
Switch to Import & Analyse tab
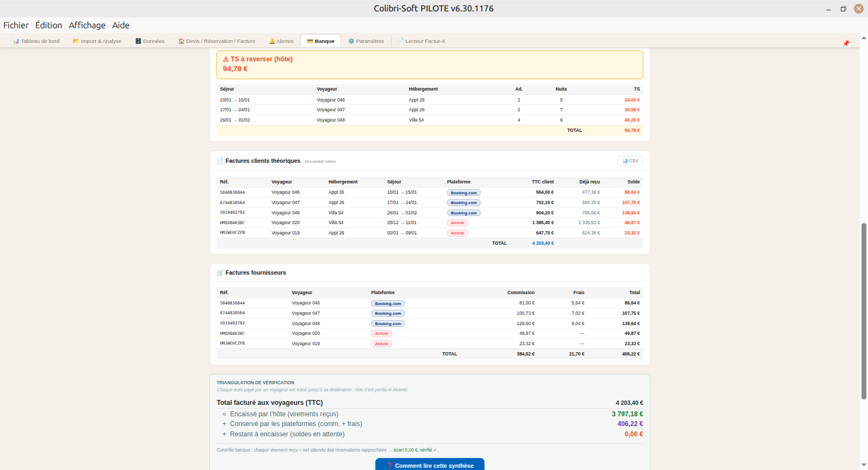pyautogui.click(x=97, y=41)
